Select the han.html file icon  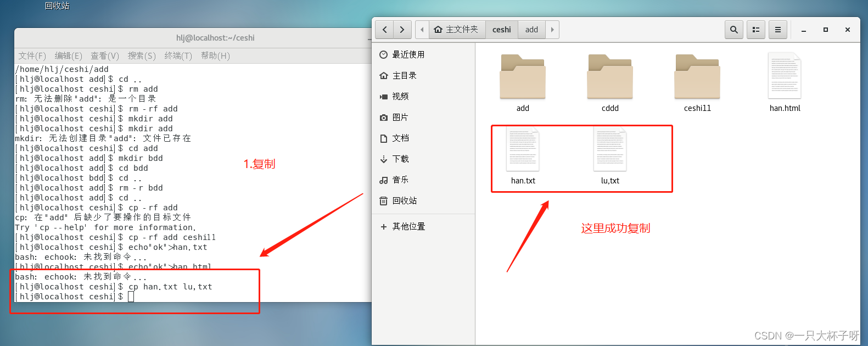(785, 76)
